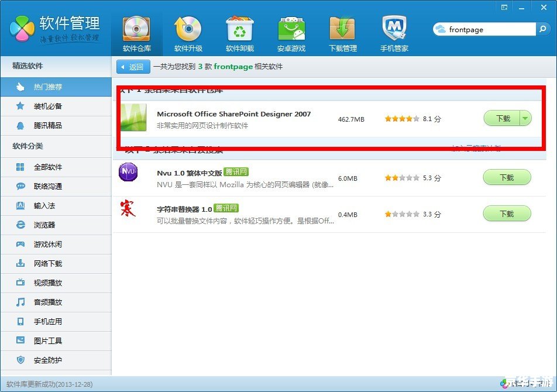Open the 软件卸载 uninstall tab
Screen dimensions: 557x392
pyautogui.click(x=240, y=34)
